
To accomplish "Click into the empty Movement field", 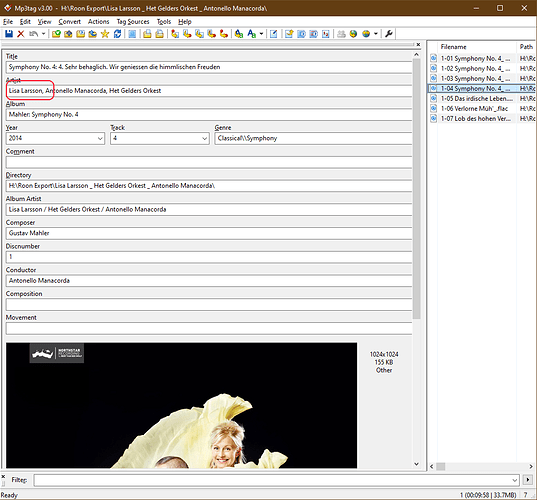I will 209,328.
